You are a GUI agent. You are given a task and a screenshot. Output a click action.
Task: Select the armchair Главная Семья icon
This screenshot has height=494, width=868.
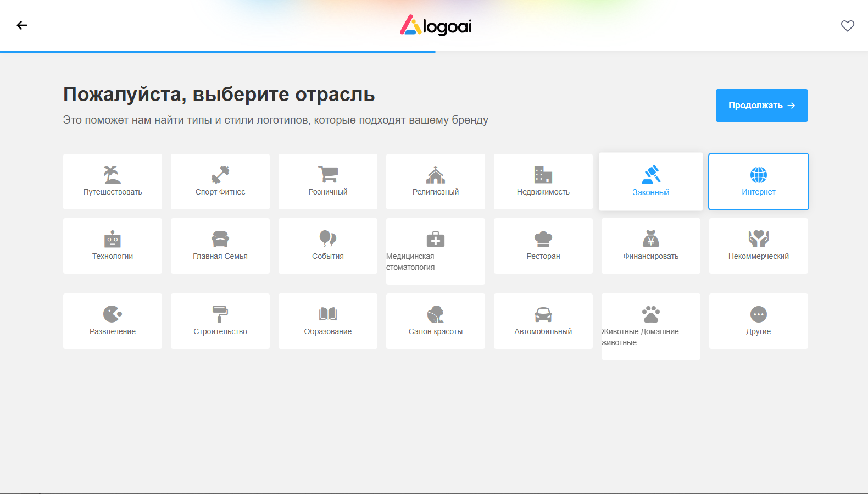tap(220, 239)
